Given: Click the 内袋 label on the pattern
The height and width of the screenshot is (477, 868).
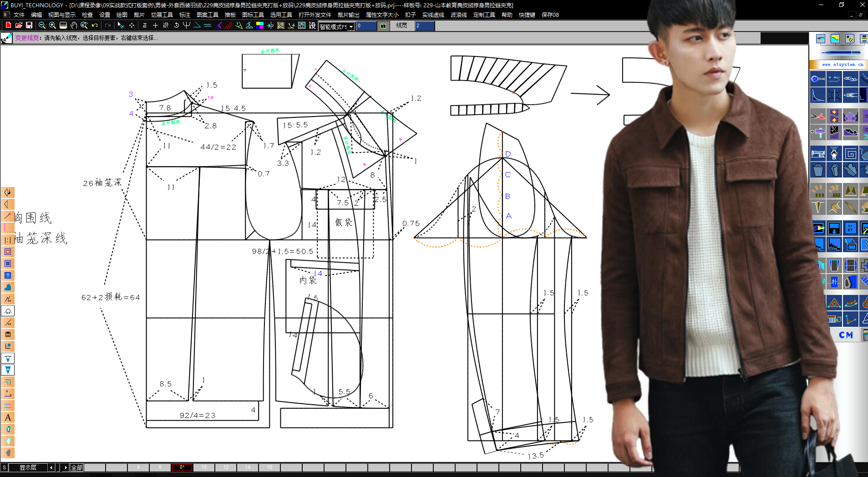Looking at the screenshot, I should pyautogui.click(x=308, y=280).
